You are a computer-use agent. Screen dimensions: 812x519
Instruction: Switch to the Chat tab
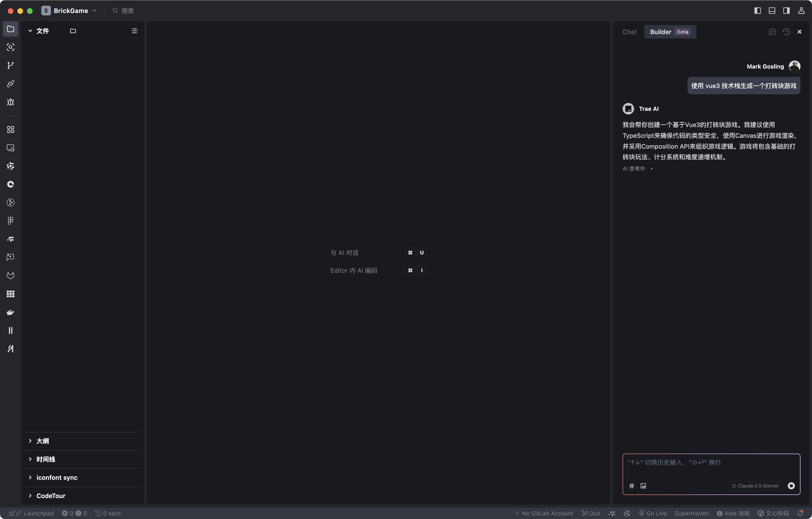(629, 32)
